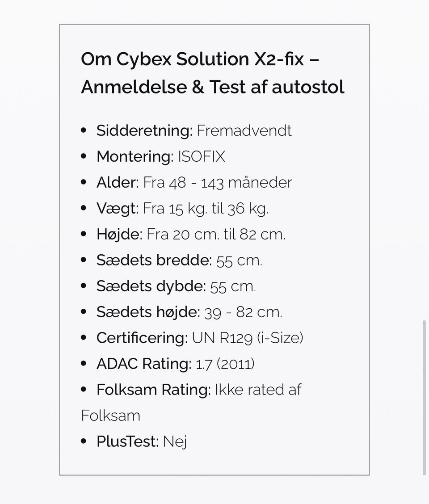Click the "Alder" label
Viewport: 429px width, 504px height.
[117, 182]
